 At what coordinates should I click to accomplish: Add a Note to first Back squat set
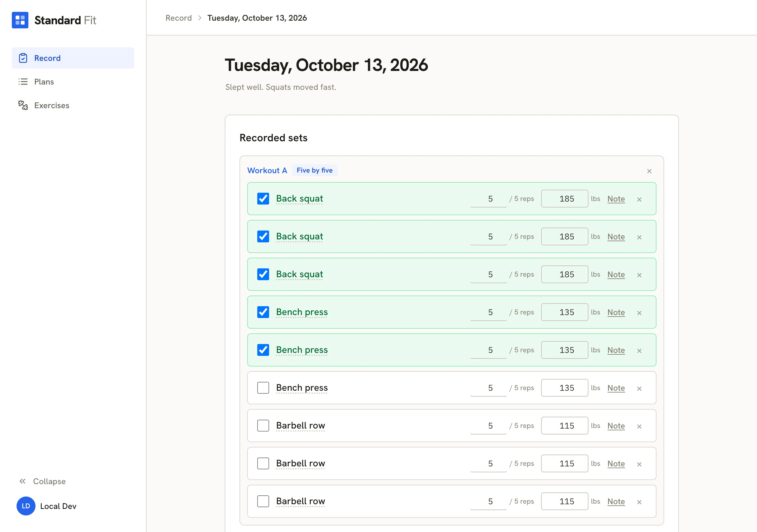[x=616, y=199]
